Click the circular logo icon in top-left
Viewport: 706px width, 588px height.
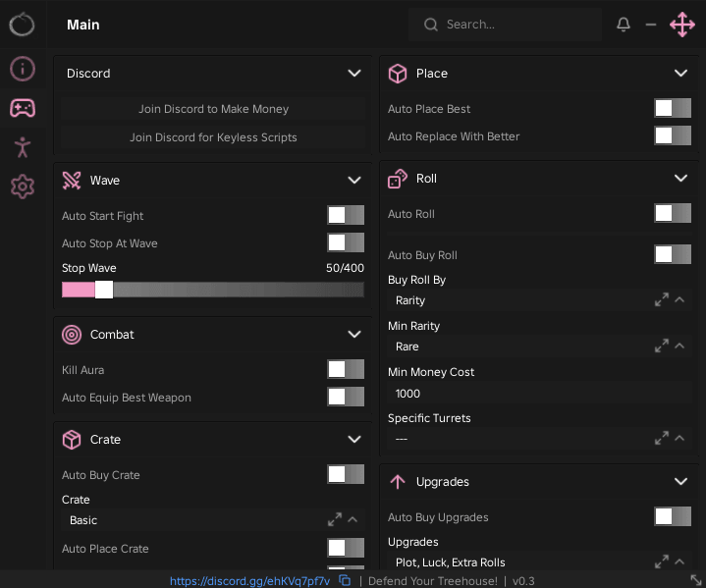coord(22,24)
